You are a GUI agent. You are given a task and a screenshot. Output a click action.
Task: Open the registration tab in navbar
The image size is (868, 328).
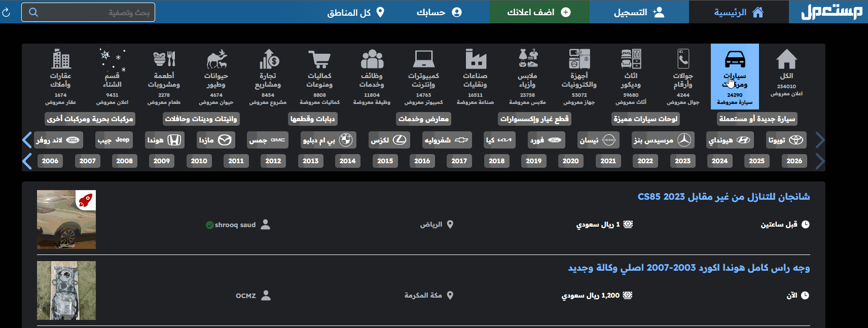pyautogui.click(x=639, y=12)
